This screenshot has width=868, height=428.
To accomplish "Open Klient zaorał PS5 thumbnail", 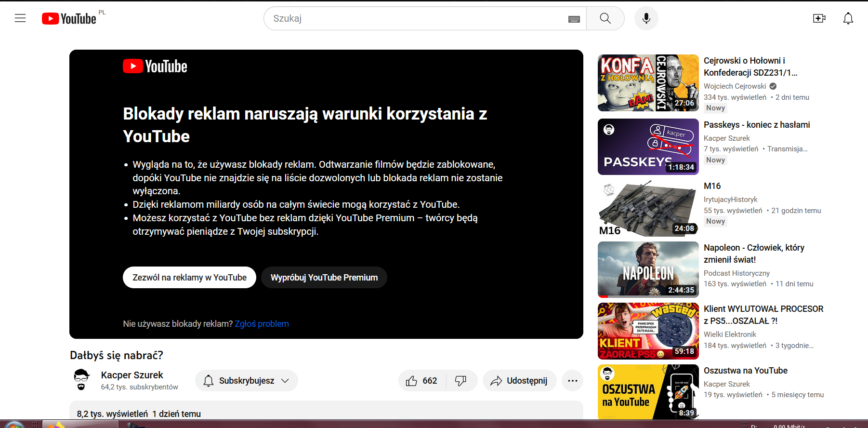I will (648, 331).
